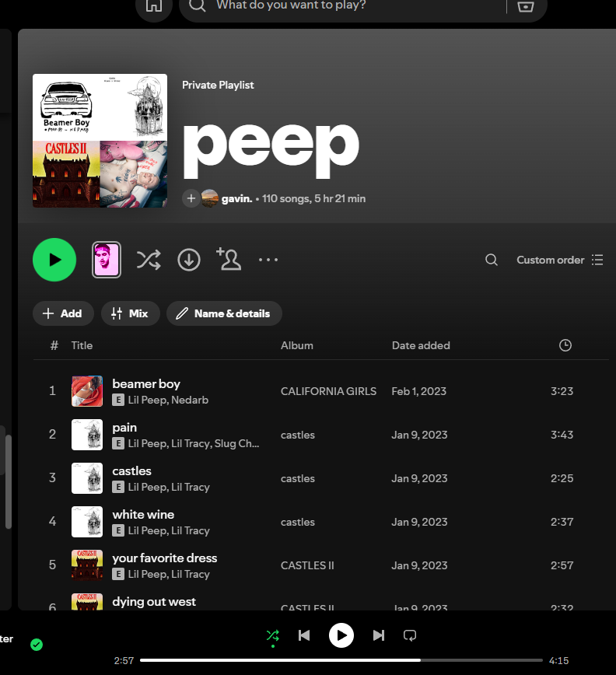Open the gavin. profile link

(236, 198)
